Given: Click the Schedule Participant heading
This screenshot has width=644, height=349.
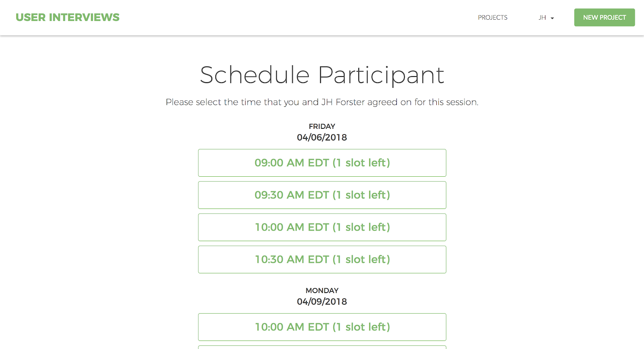Looking at the screenshot, I should [322, 75].
